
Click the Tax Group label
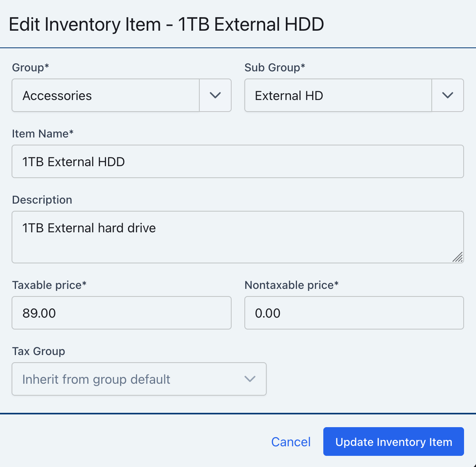click(39, 351)
